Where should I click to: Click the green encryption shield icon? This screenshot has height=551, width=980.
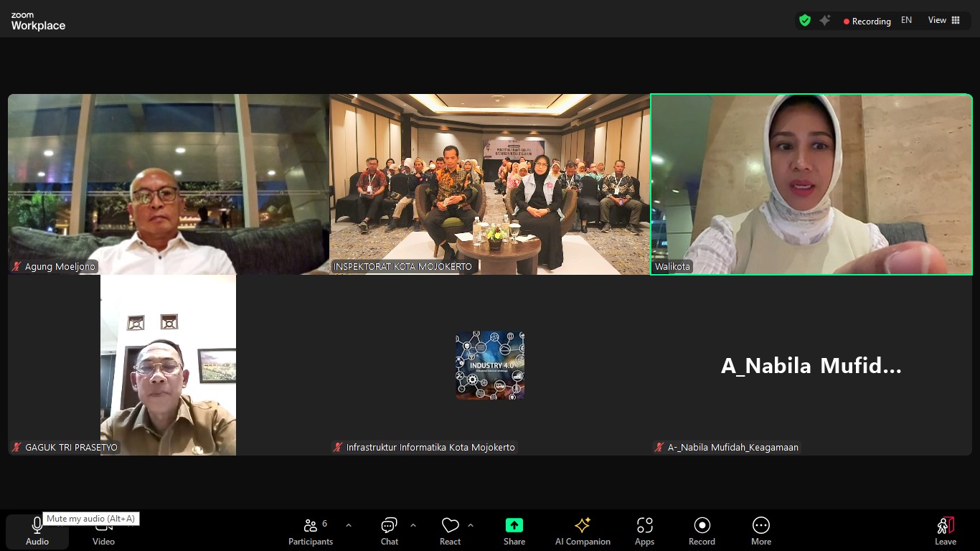[x=805, y=21]
